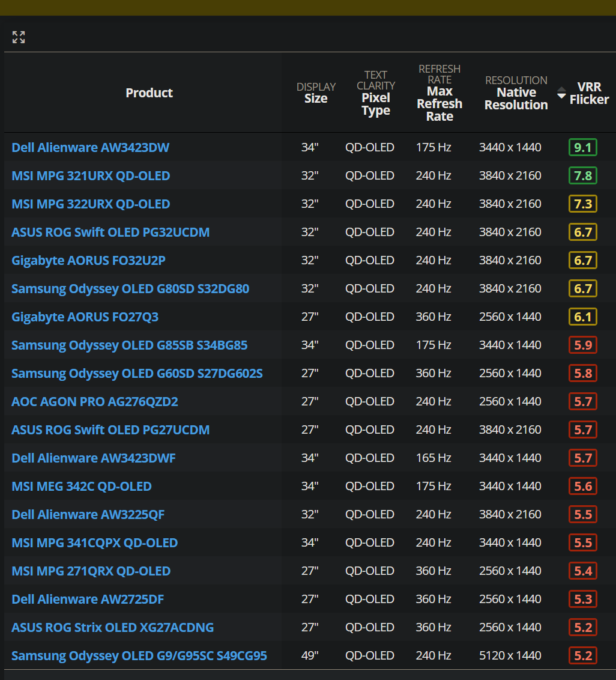Sort by Product column header
The height and width of the screenshot is (680, 616).
[149, 93]
